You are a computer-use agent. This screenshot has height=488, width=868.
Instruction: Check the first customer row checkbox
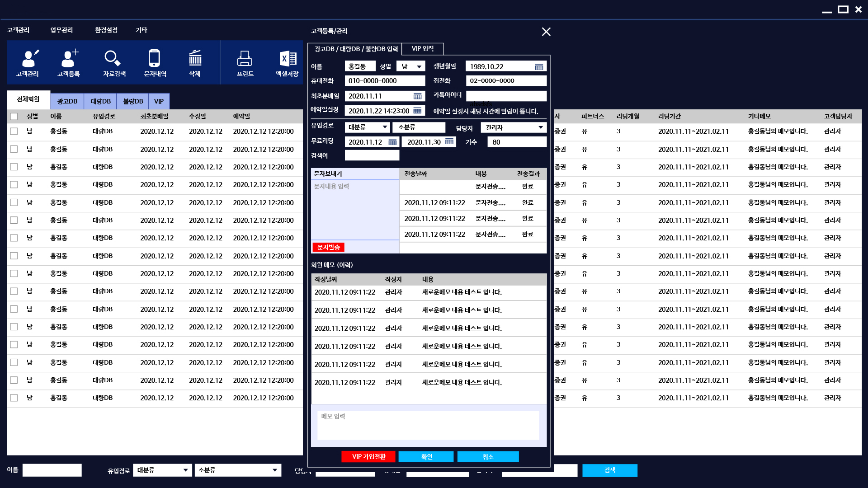coord(14,131)
